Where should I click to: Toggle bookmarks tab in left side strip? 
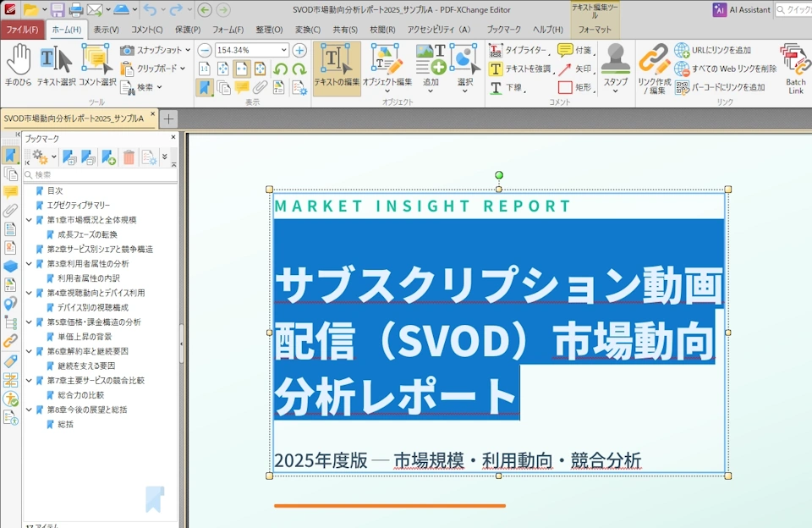pos(10,155)
